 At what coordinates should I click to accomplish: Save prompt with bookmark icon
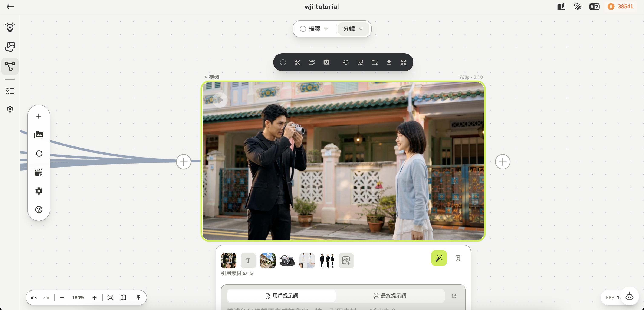458,258
